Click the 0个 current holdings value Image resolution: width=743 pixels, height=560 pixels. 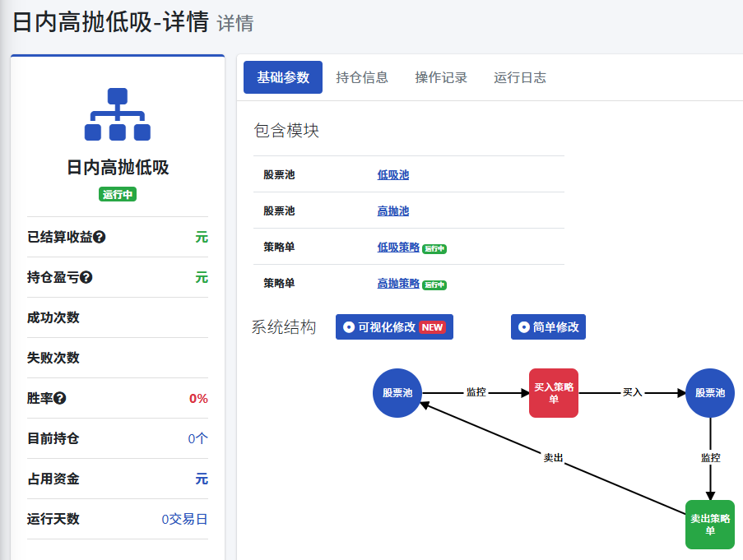[x=197, y=439]
